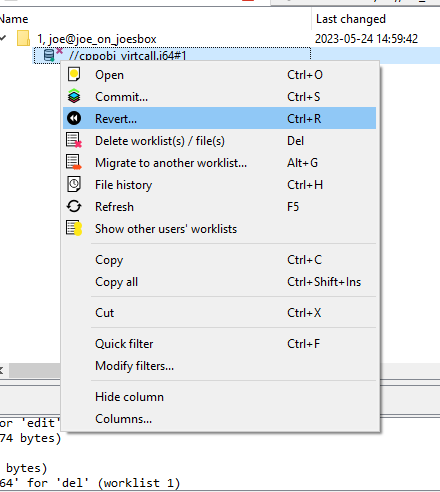
Task: Click the folder icon of worklist 1
Action: point(23,38)
